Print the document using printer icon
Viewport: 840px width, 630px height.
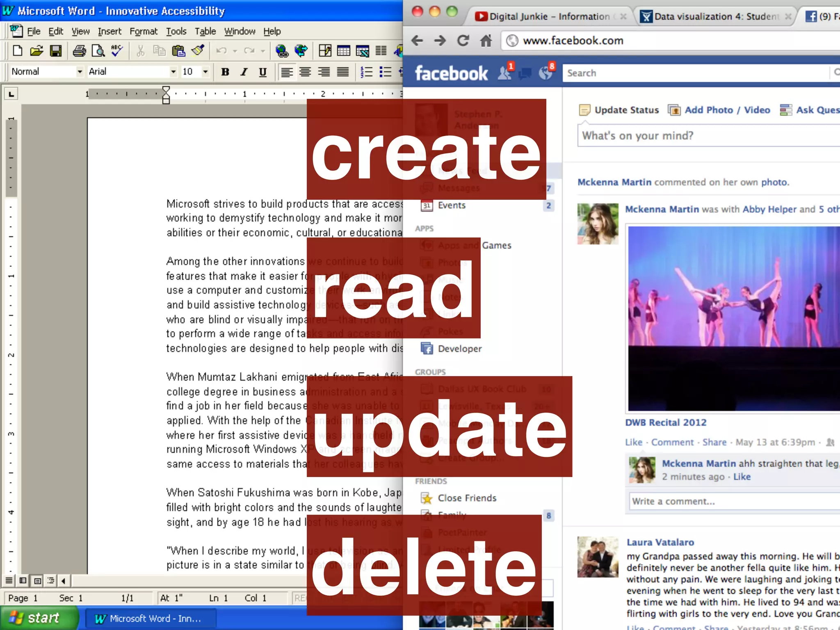tap(79, 51)
